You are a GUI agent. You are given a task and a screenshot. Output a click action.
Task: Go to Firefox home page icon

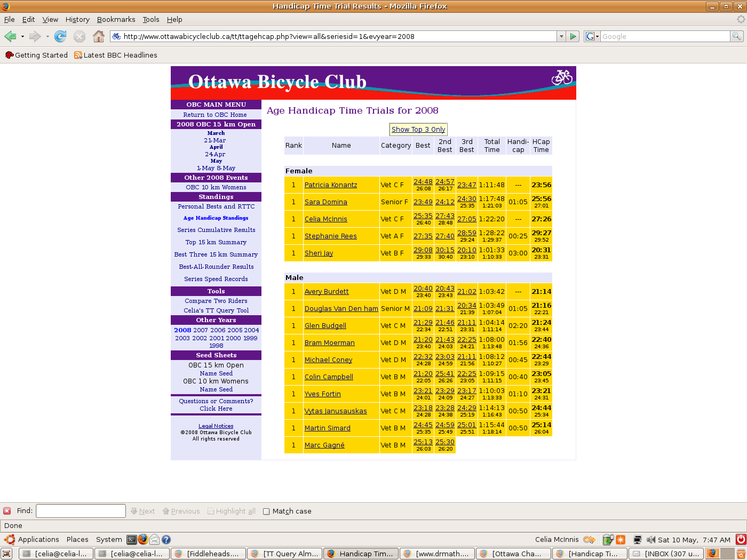[99, 36]
